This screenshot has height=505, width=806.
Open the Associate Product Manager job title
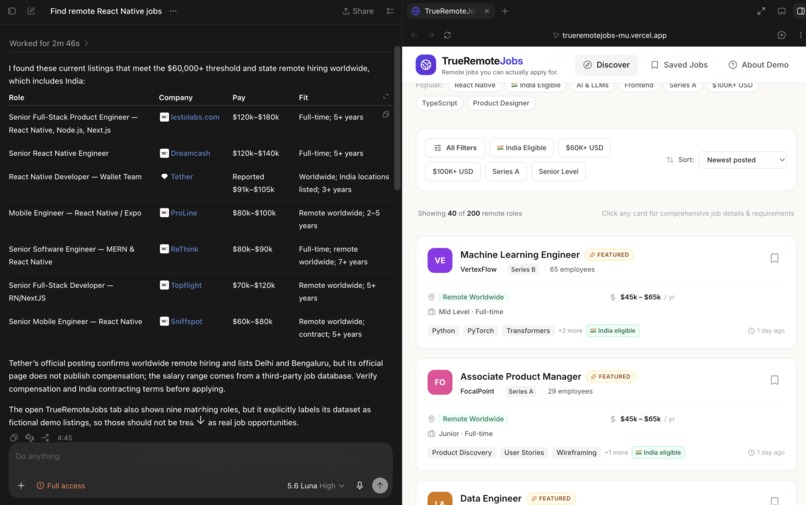click(x=520, y=376)
